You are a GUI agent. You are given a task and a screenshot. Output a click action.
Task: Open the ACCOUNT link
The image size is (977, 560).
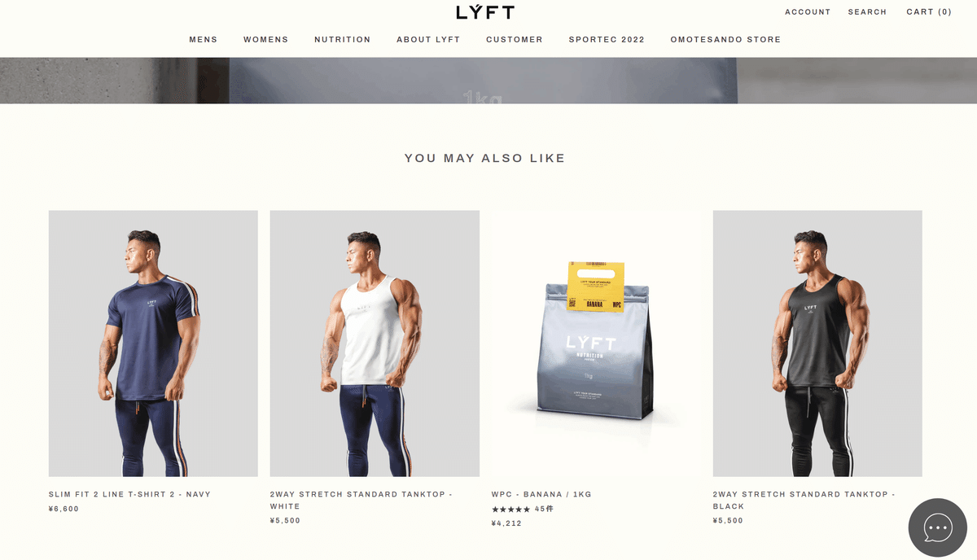point(808,11)
